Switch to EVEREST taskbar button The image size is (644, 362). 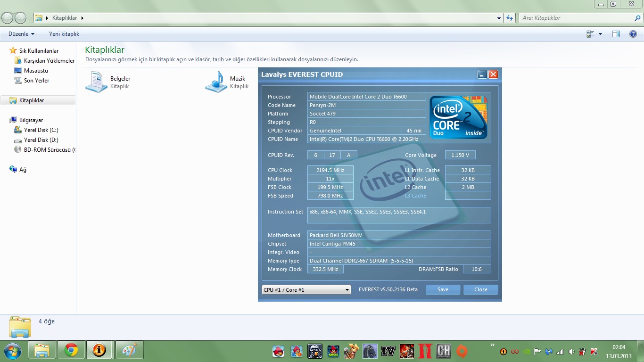pos(99,350)
